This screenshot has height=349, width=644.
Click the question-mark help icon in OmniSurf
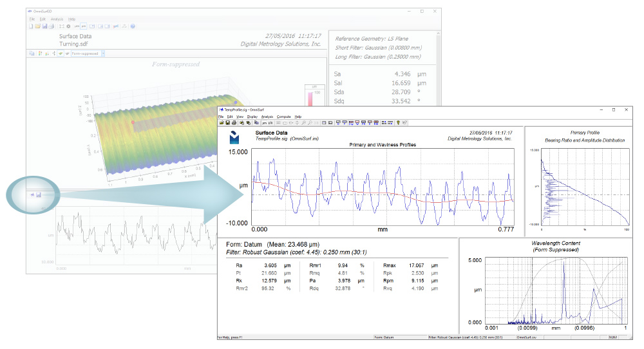click(398, 122)
